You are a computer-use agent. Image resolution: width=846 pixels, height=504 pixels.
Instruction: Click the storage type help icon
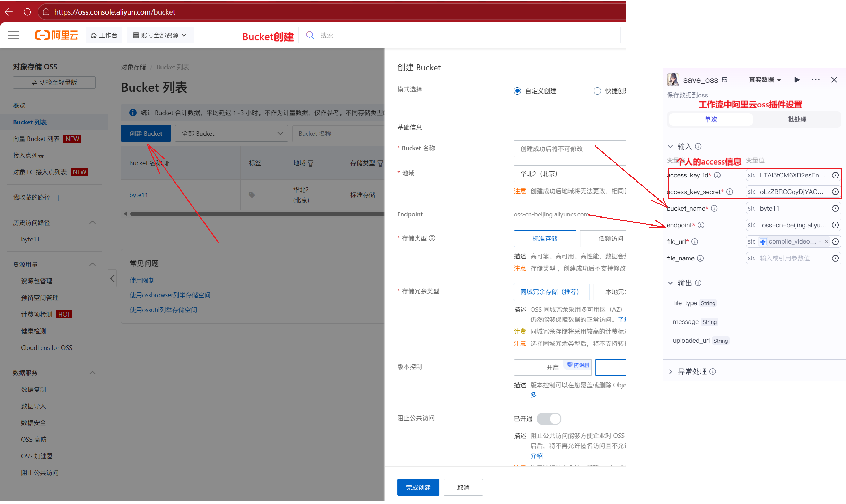click(x=432, y=238)
